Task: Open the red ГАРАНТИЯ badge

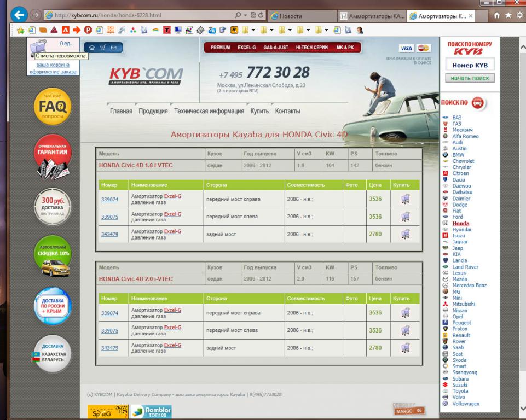Action: click(x=53, y=156)
